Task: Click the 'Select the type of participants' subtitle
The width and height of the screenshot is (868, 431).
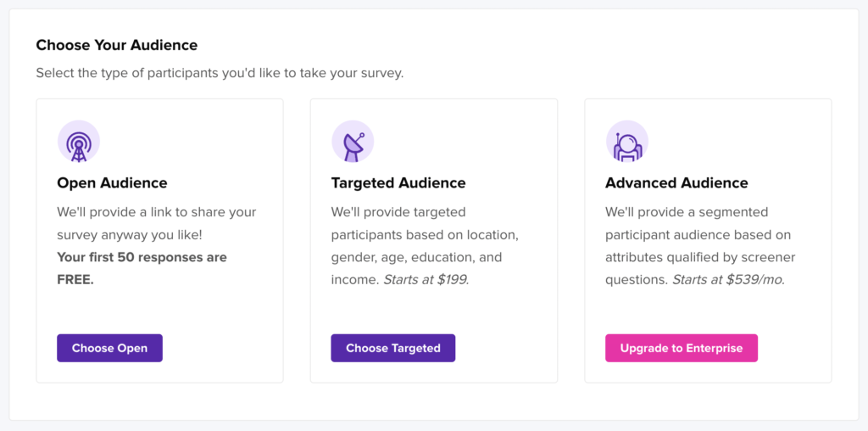Action: tap(220, 73)
